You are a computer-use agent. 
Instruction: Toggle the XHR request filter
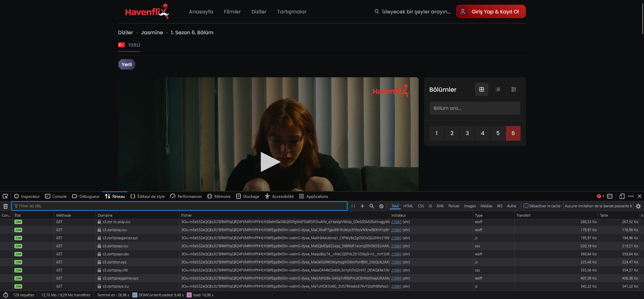(440, 206)
